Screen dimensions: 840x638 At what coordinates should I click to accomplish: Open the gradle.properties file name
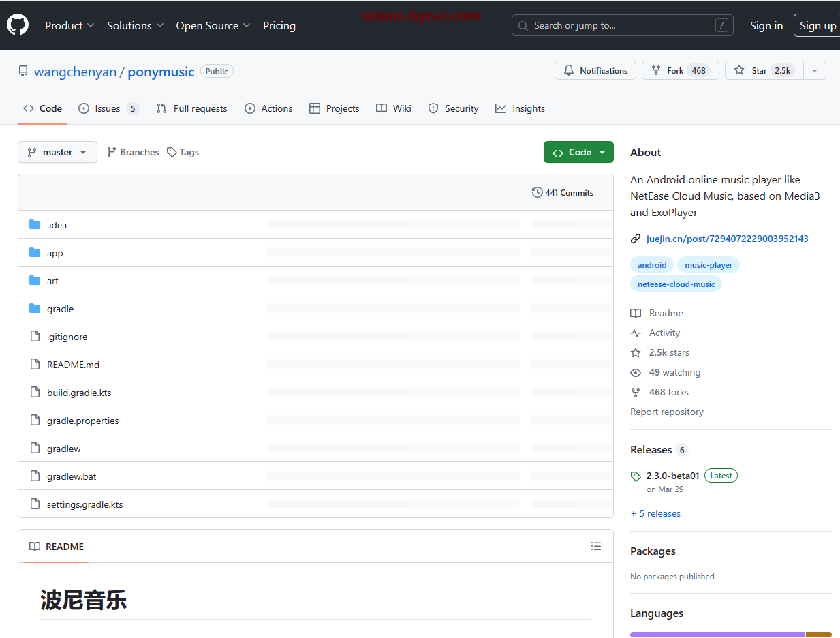click(x=83, y=421)
